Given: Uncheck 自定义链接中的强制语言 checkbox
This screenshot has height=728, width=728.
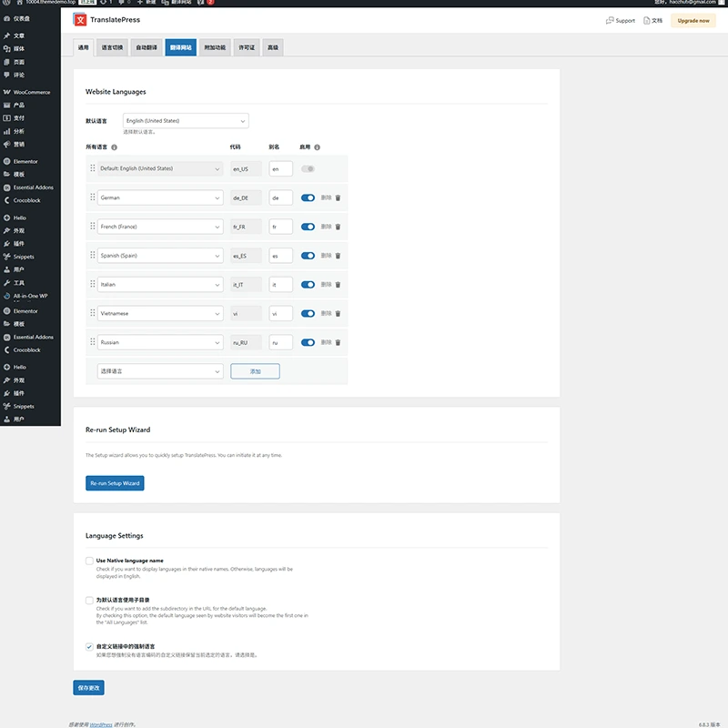Looking at the screenshot, I should click(89, 646).
